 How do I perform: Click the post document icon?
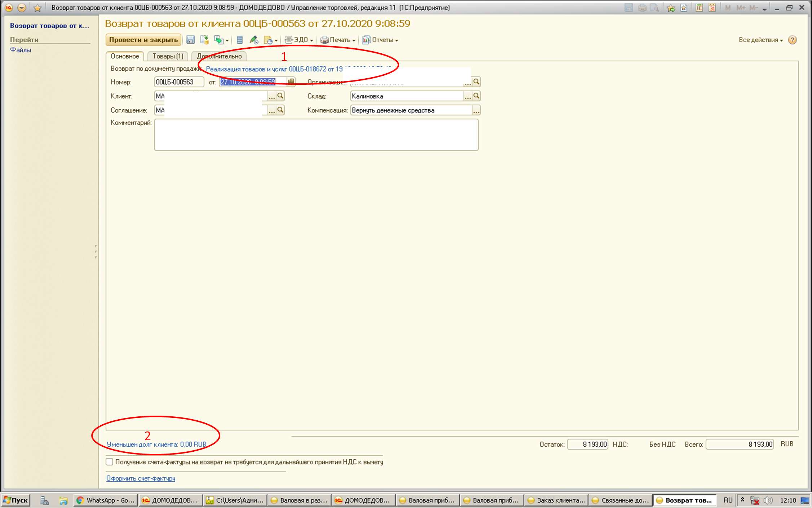204,40
